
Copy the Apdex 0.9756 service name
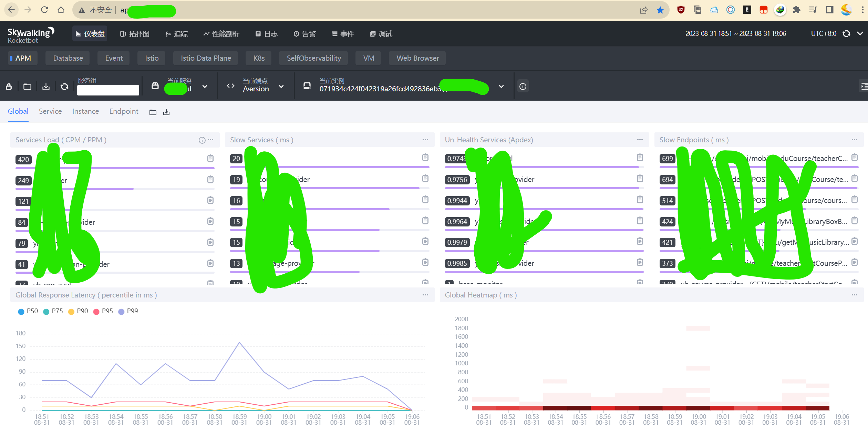click(640, 179)
